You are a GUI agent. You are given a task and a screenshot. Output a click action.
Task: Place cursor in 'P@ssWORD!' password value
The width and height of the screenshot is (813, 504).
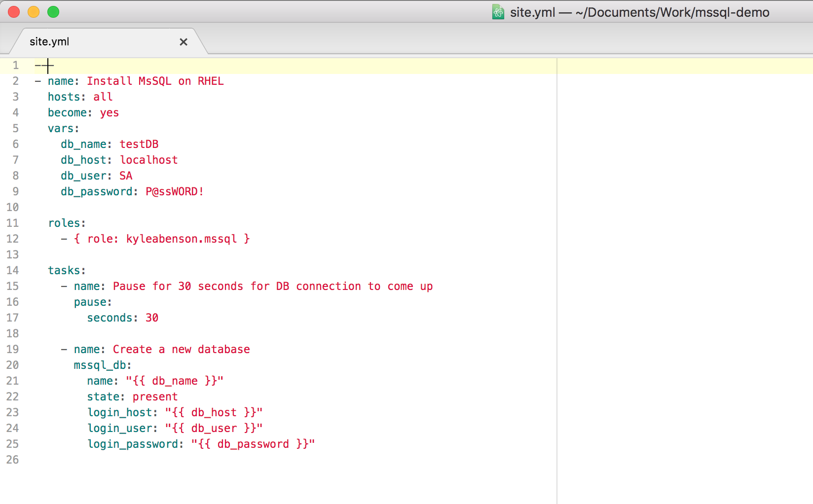tap(174, 192)
